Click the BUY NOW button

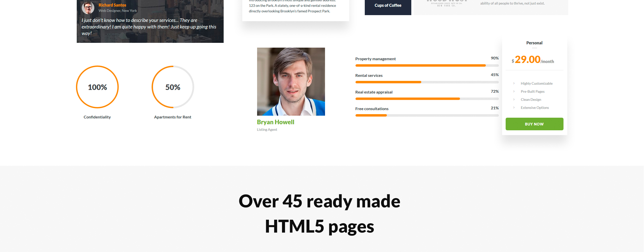pyautogui.click(x=534, y=124)
